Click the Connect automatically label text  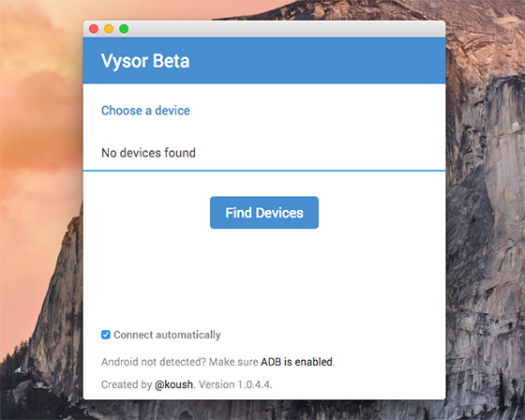167,335
